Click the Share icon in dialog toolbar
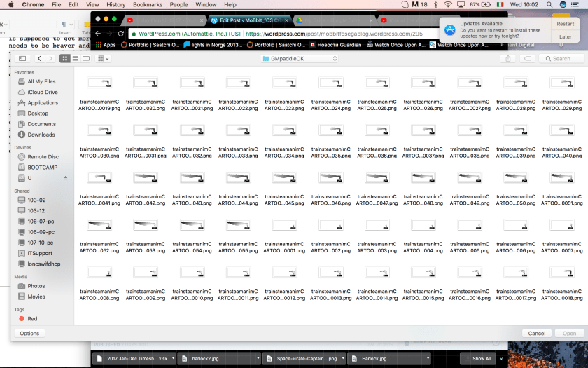 tap(509, 58)
